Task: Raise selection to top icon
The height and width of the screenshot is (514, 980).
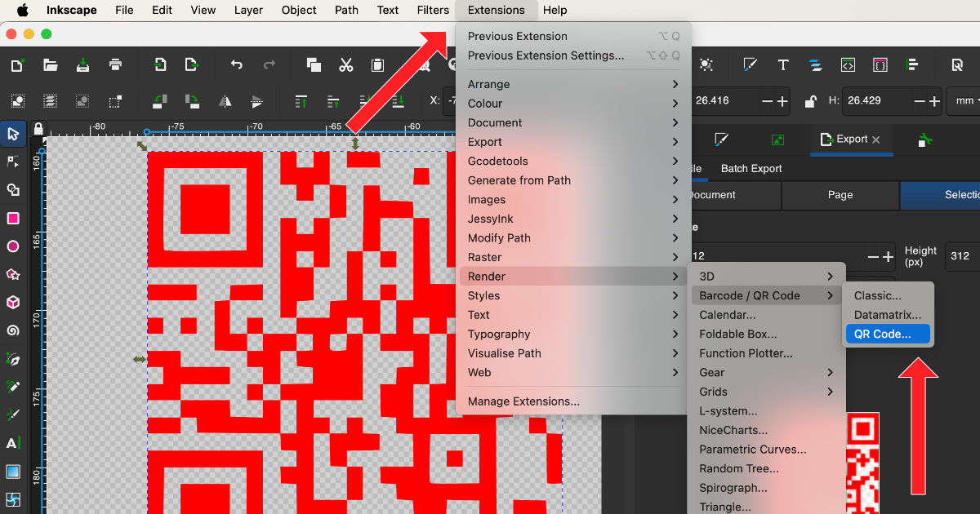Action: coord(301,101)
